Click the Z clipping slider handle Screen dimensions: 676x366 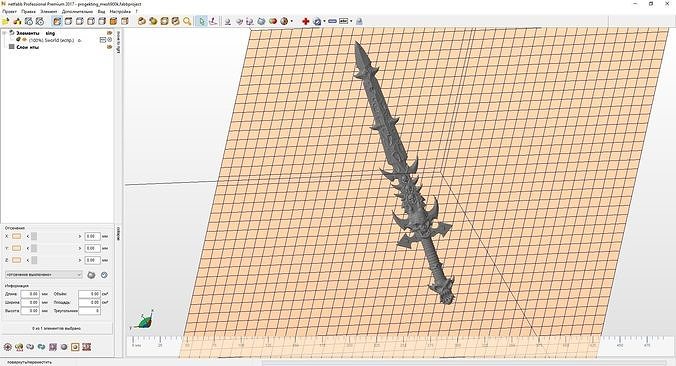34,260
